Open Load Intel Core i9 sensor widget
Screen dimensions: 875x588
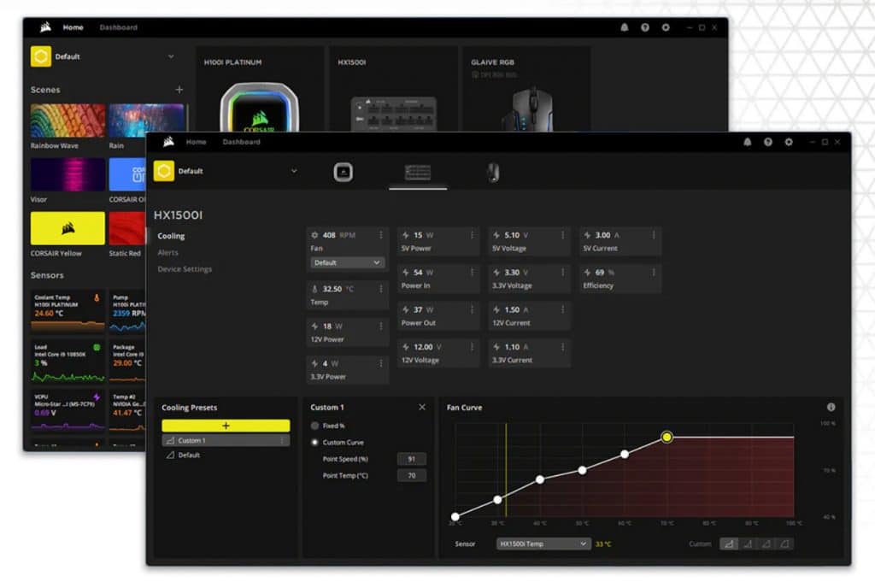68,362
